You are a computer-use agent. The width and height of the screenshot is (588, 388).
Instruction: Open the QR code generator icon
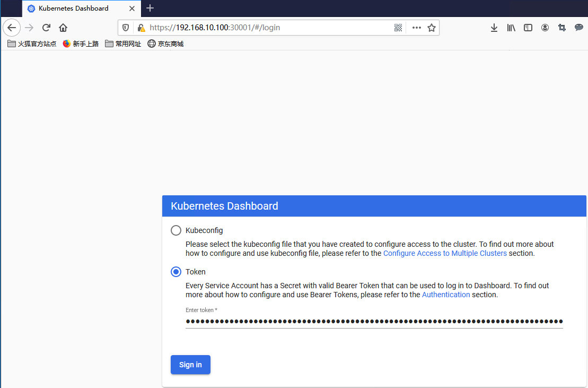[x=398, y=28]
